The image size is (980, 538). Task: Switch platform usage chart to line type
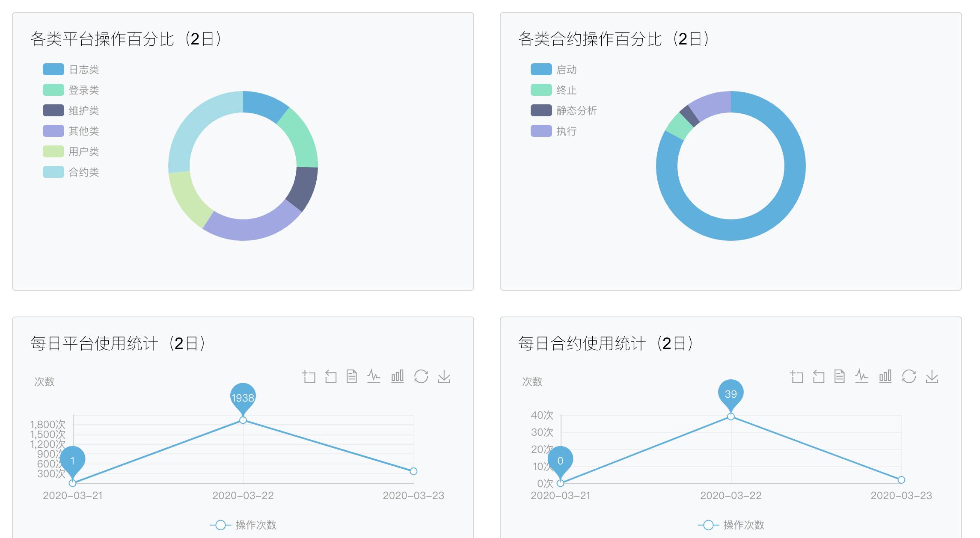click(x=374, y=377)
